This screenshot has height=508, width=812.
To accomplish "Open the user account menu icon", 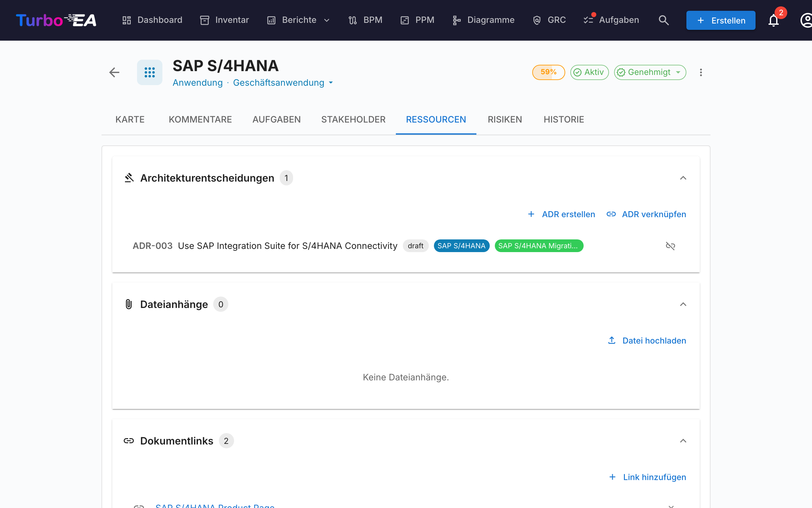I will click(806, 20).
